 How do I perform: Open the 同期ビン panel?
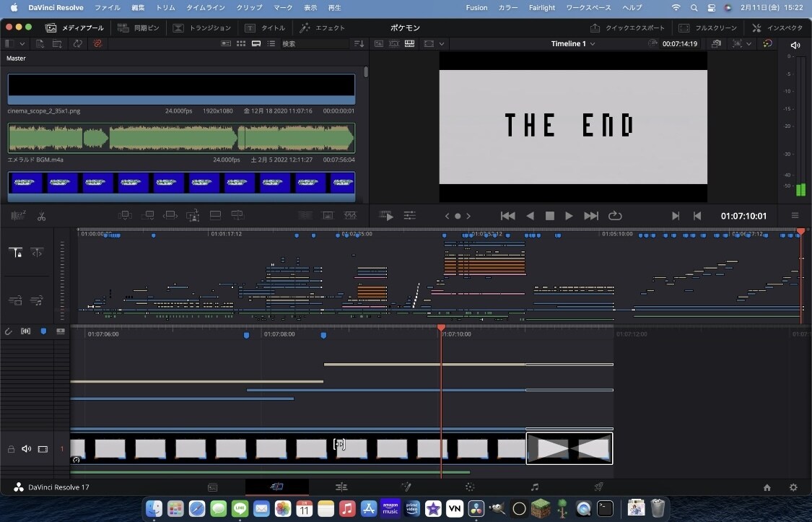(x=139, y=28)
